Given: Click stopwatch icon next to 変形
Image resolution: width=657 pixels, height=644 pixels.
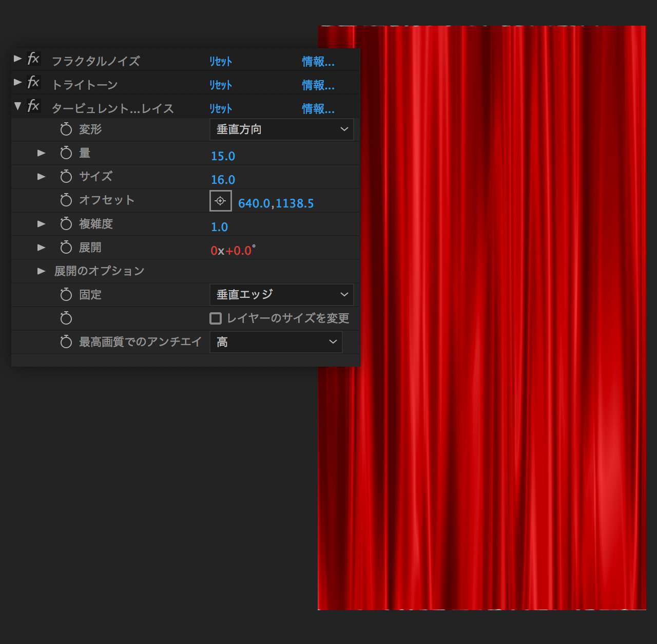Looking at the screenshot, I should (66, 129).
